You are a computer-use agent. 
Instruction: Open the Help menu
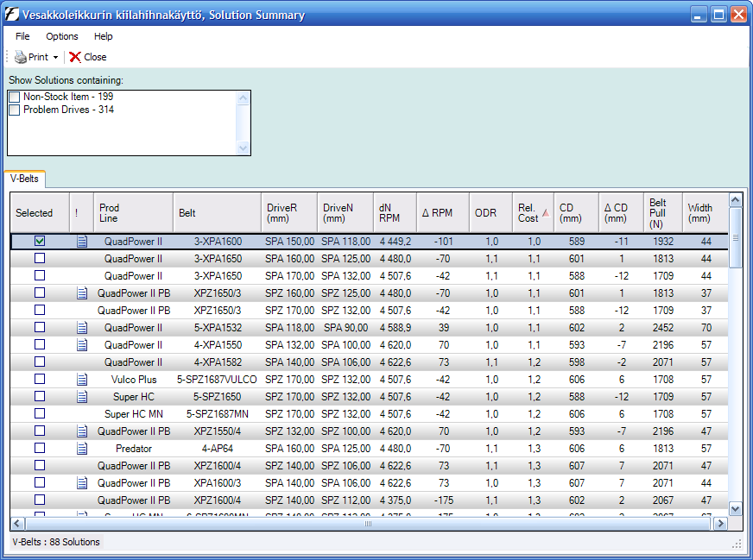104,36
